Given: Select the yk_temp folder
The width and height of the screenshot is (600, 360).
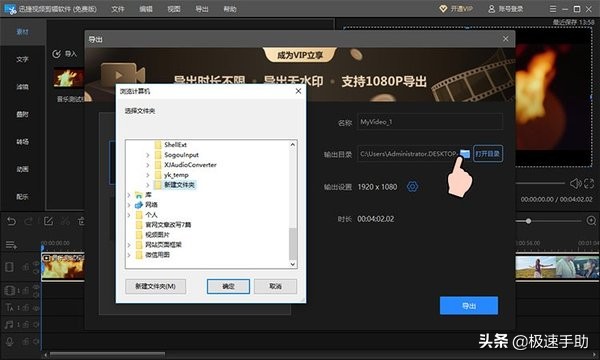Looking at the screenshot, I should click(x=176, y=175).
